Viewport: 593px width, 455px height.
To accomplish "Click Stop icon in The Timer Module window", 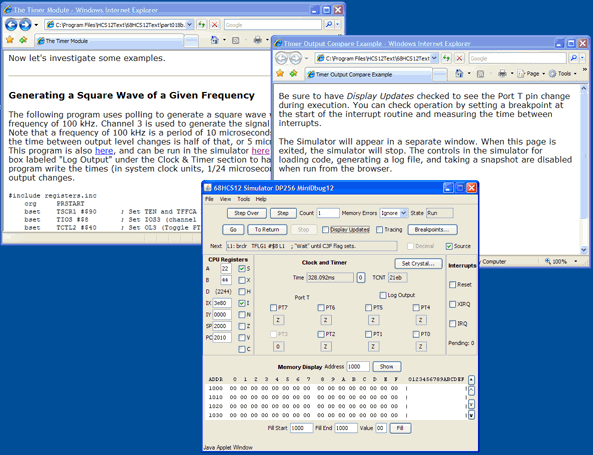I will 214,25.
